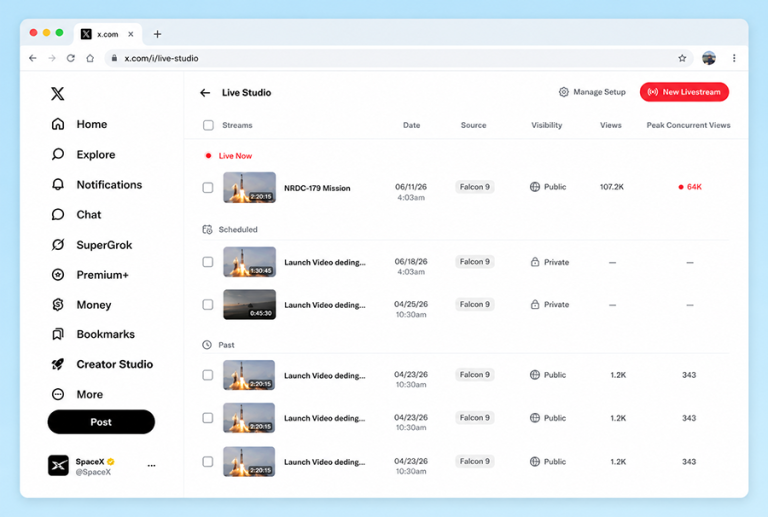
Task: Click the Scheduled calendar icon
Action: point(207,229)
